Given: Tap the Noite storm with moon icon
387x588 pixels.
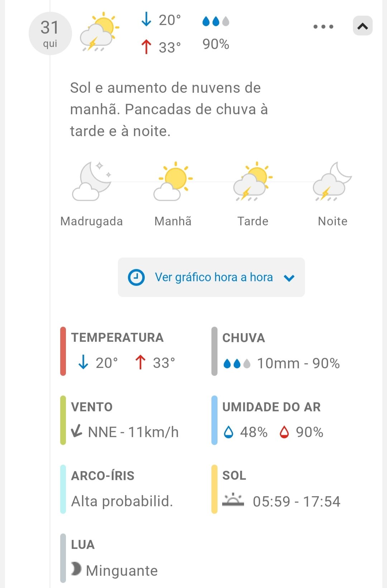Looking at the screenshot, I should 333,181.
